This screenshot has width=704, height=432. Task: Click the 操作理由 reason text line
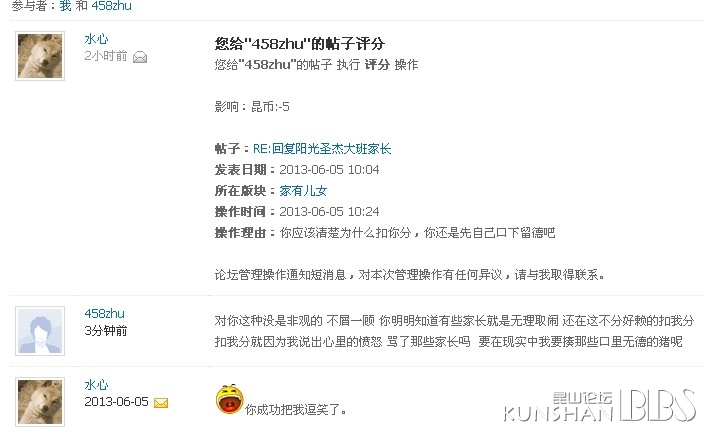(385, 233)
